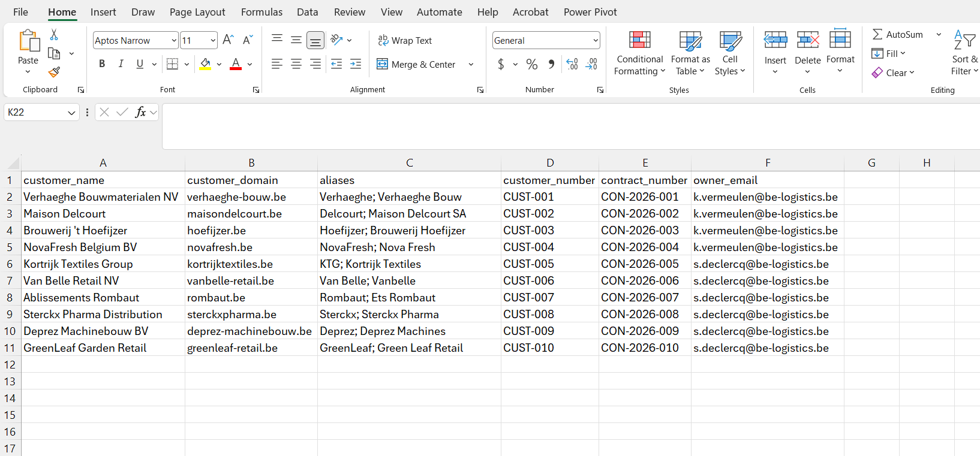Expand Merge & Center options arrow
This screenshot has height=456, width=980.
[471, 64]
